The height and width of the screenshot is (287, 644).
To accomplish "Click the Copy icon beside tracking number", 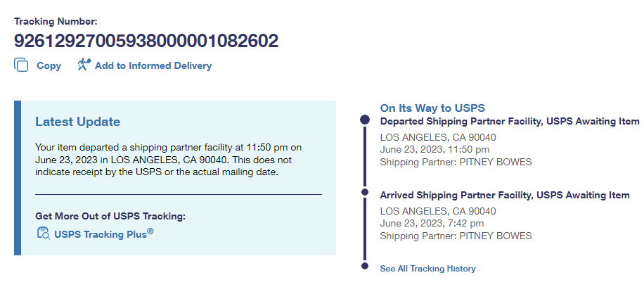I will pyautogui.click(x=20, y=65).
